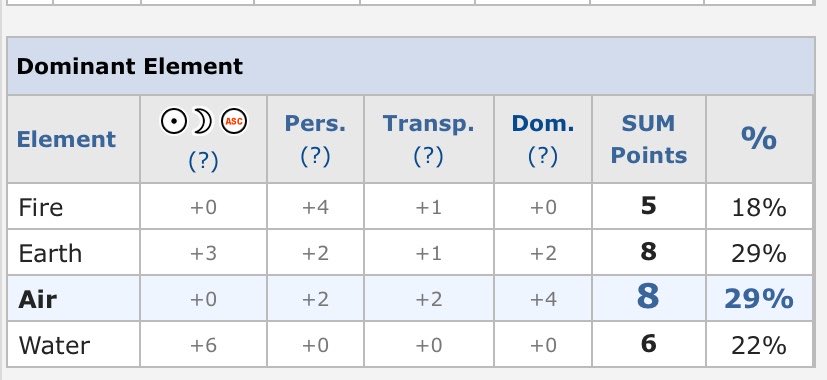The image size is (827, 380).
Task: Select the highlighted Air row label
Action: coord(37,299)
